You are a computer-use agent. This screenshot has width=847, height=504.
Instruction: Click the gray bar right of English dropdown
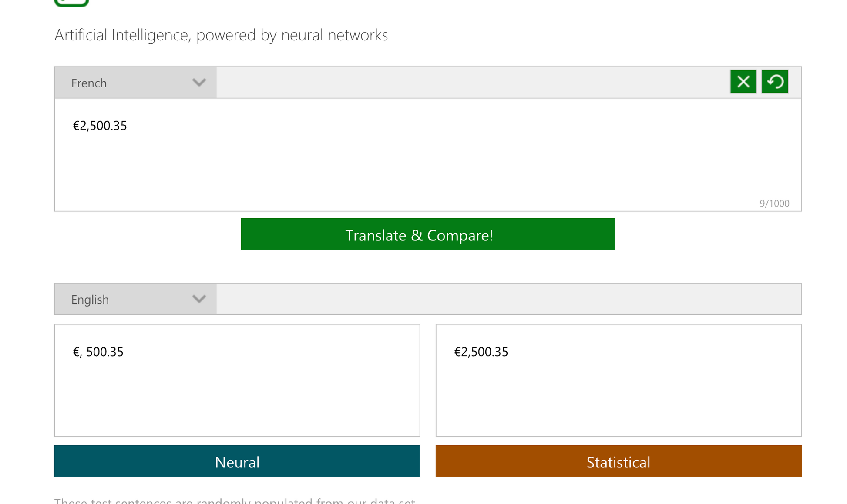tap(508, 299)
